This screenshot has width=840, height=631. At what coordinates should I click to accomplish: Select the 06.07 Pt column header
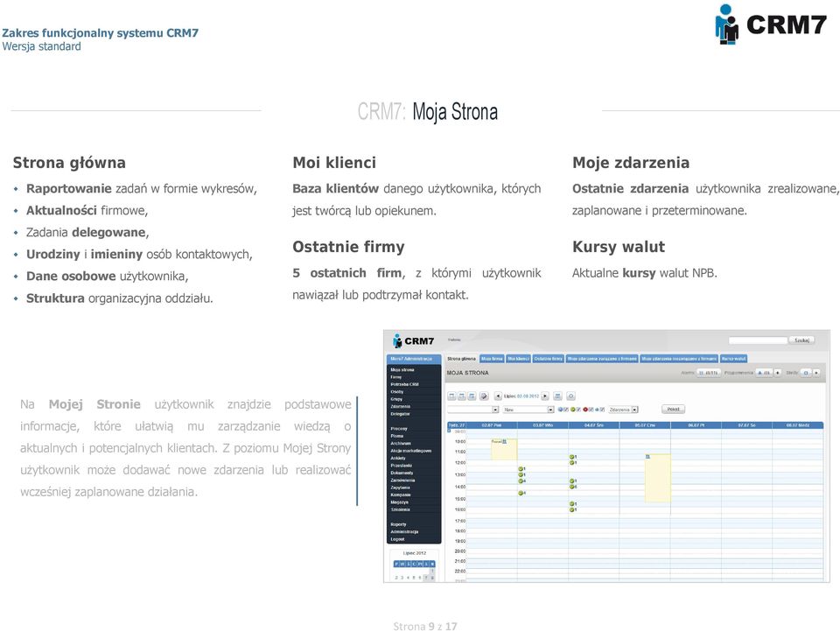point(696,425)
